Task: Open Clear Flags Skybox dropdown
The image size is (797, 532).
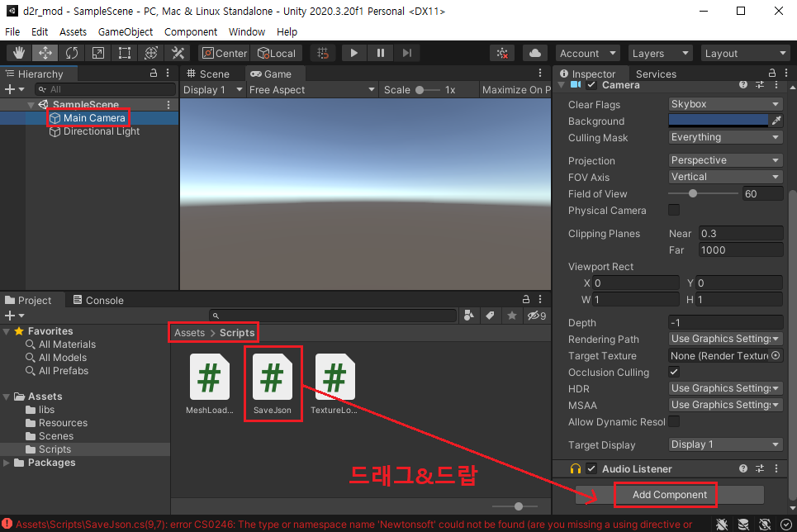Action: pyautogui.click(x=725, y=104)
